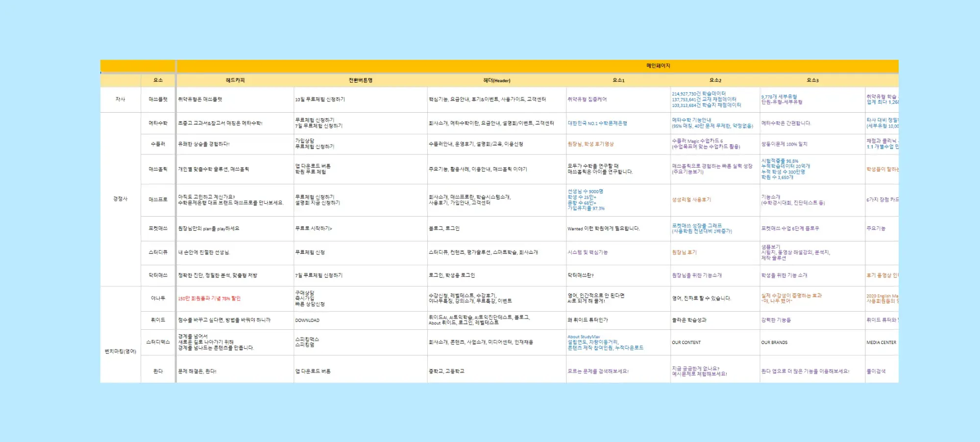This screenshot has width=980, height=442.
Task: Click the cell '대한민국 NO.1 수학문제은행'
Action: (x=618, y=123)
